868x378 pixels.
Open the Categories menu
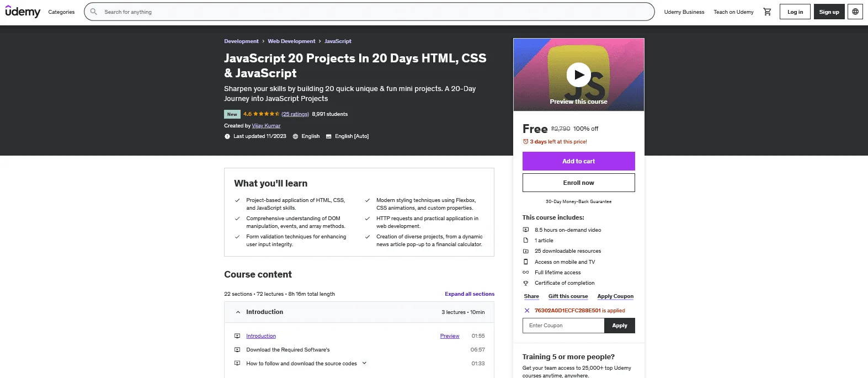pyautogui.click(x=61, y=12)
